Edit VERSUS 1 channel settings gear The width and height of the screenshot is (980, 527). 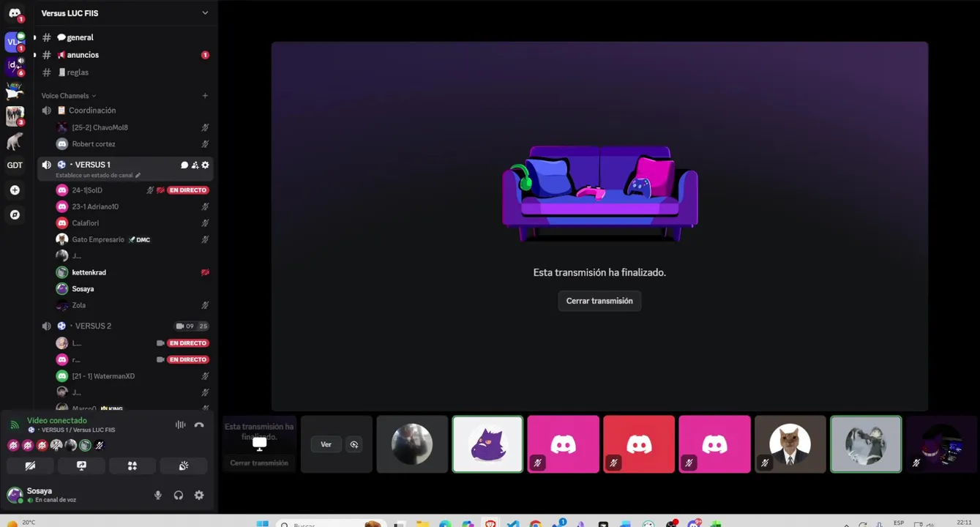coord(205,165)
